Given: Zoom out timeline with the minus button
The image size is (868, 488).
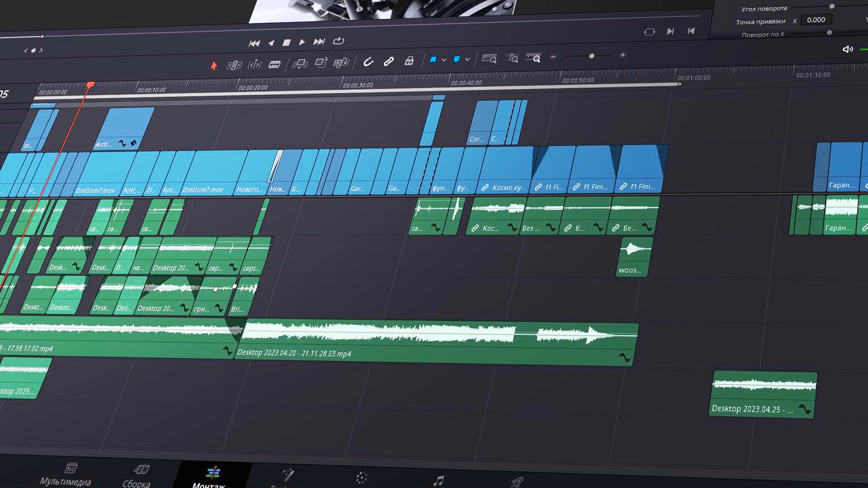Looking at the screenshot, I should coord(553,57).
